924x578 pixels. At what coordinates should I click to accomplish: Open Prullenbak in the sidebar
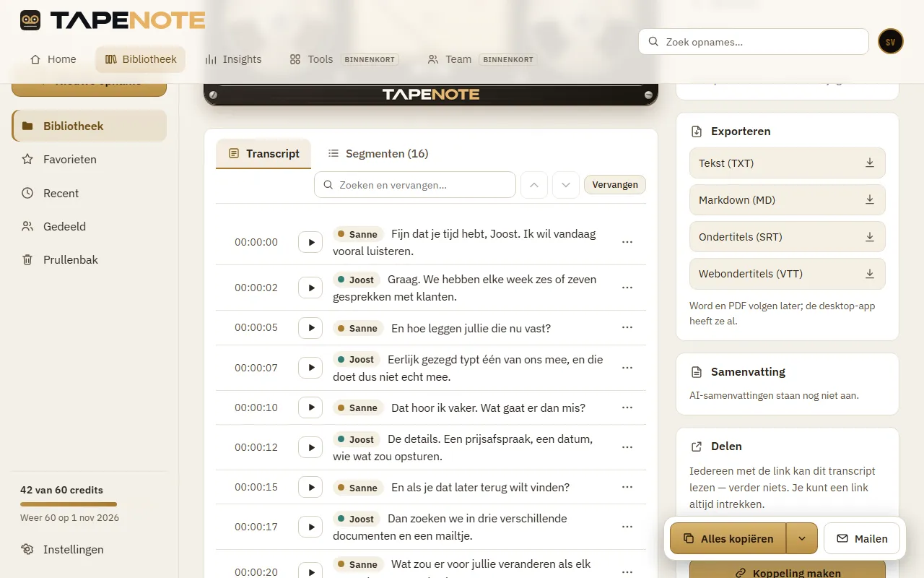coord(90,259)
